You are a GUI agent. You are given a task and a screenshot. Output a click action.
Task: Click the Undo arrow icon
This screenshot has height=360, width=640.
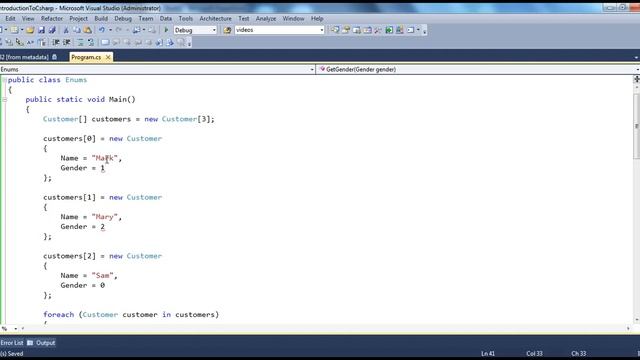102,30
